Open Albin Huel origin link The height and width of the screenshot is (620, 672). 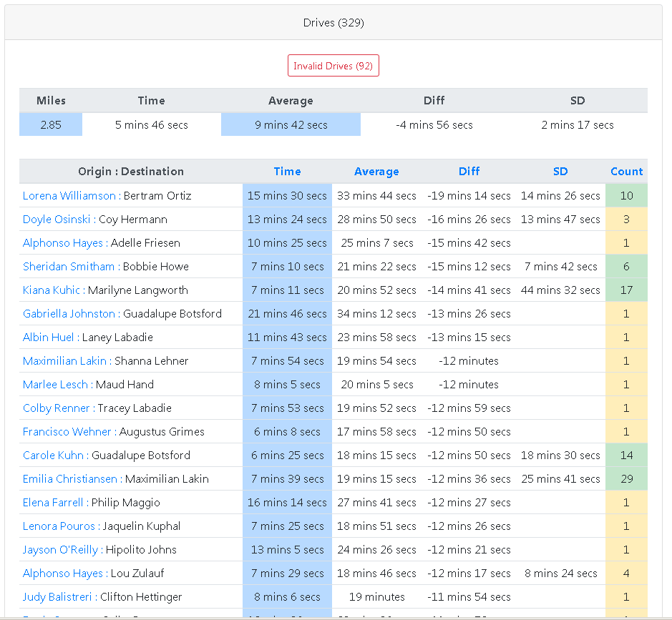(x=48, y=338)
